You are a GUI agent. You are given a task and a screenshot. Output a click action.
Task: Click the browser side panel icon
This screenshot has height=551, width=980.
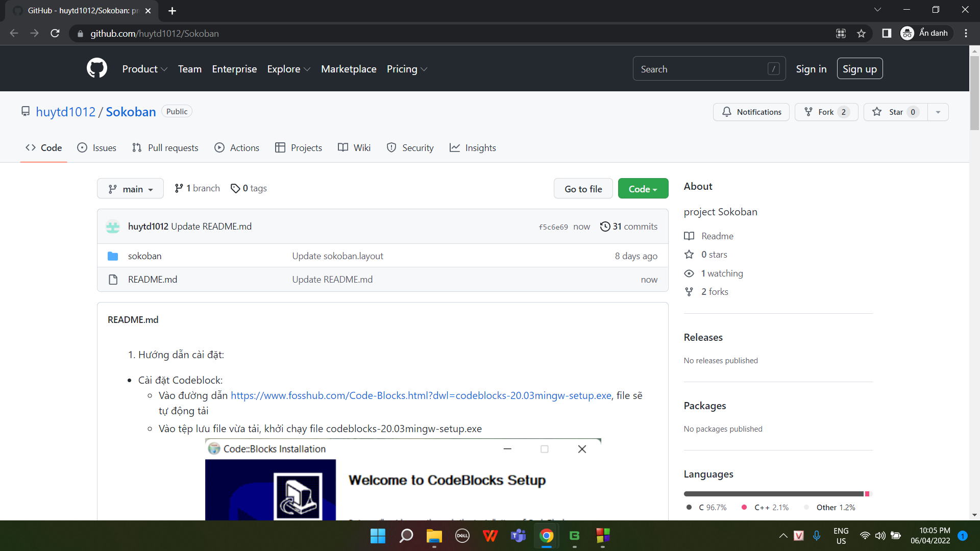[887, 33]
